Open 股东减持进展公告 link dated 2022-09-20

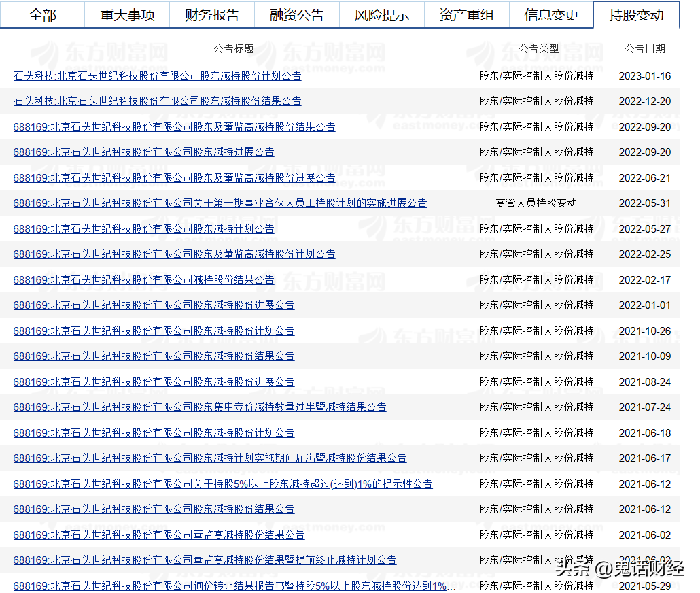[144, 152]
